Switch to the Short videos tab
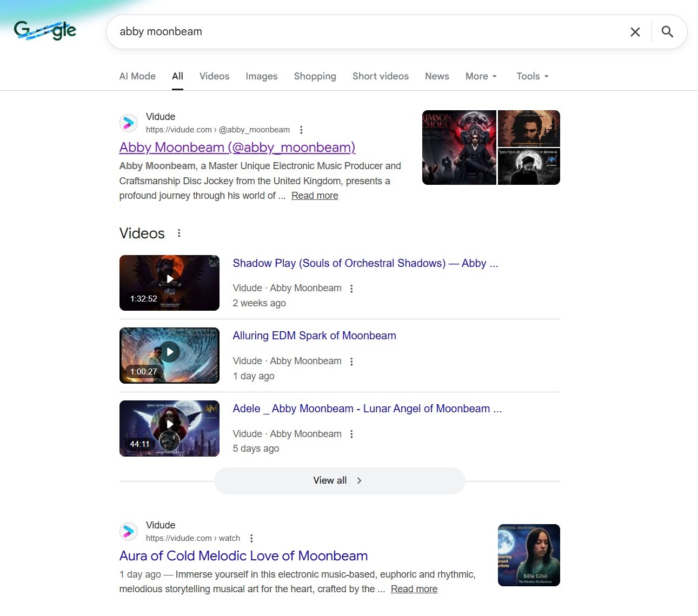Viewport: 698px width, 616px height. [x=381, y=76]
